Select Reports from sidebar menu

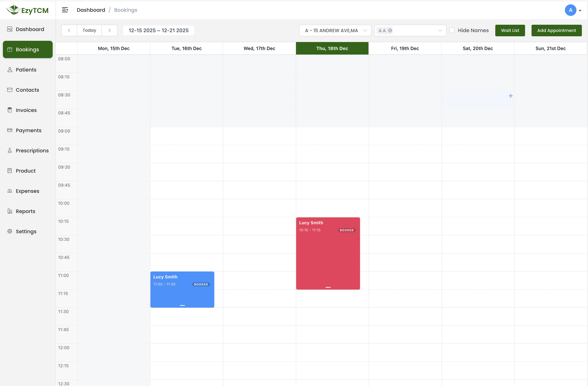(25, 211)
